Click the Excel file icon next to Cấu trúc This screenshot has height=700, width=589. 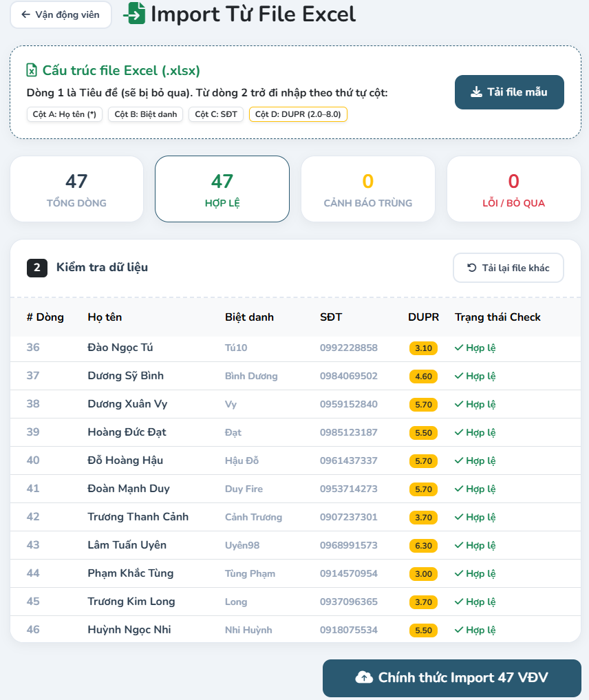32,70
